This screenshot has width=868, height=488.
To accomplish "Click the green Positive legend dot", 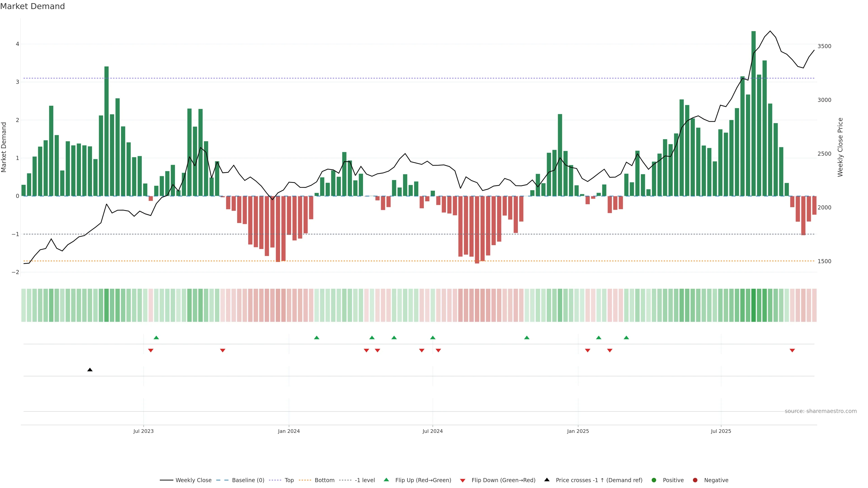I will point(654,480).
